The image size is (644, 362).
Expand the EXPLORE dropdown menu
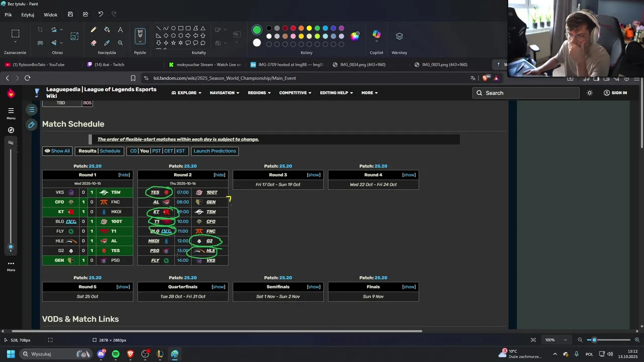186,93
